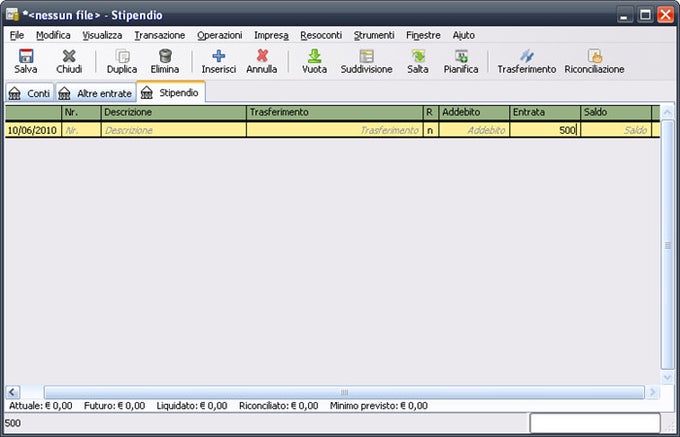Click the horizontal scrollbar right arrow
This screenshot has width=680, height=437.
[652, 392]
